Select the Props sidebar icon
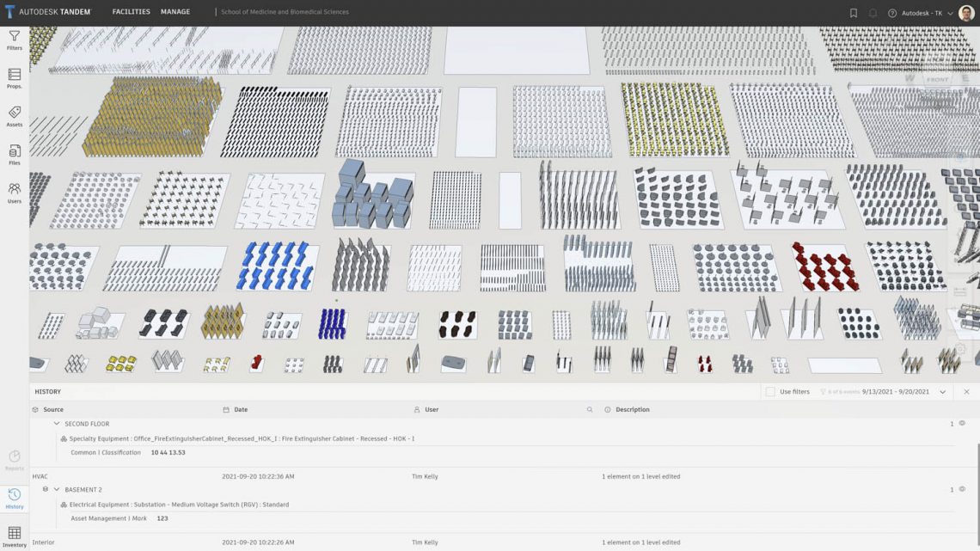Viewport: 980px width, 551px height. (x=14, y=78)
